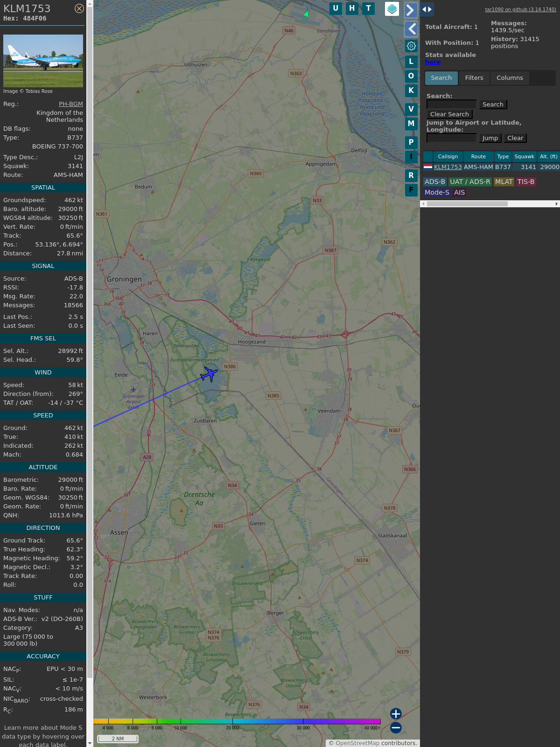Select KLM1753 callsign in aircraft table
Image resolution: width=560 pixels, height=747 pixels.
click(448, 167)
